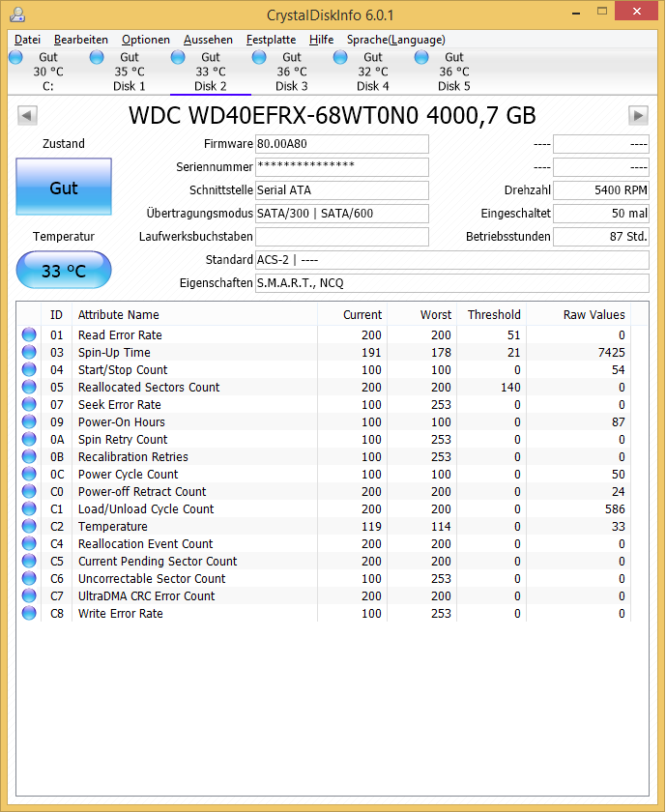Switch to Disk 1 tab
The height and width of the screenshot is (812, 666).
tap(130, 72)
